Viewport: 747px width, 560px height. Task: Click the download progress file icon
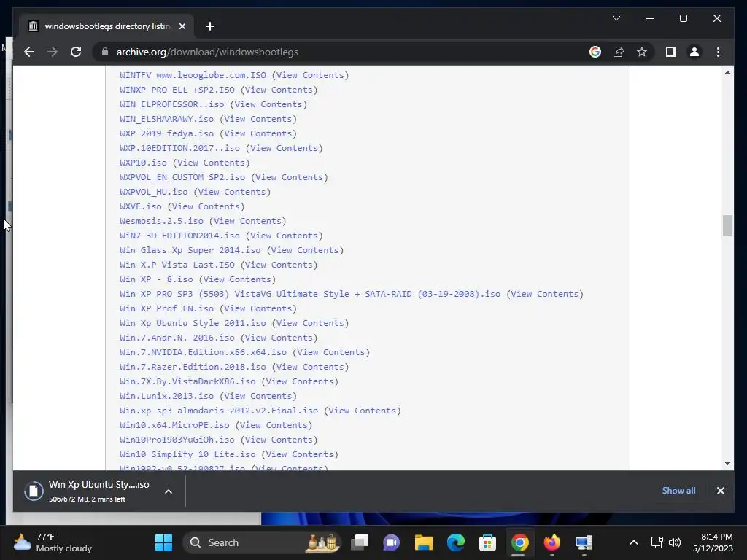coord(34,491)
